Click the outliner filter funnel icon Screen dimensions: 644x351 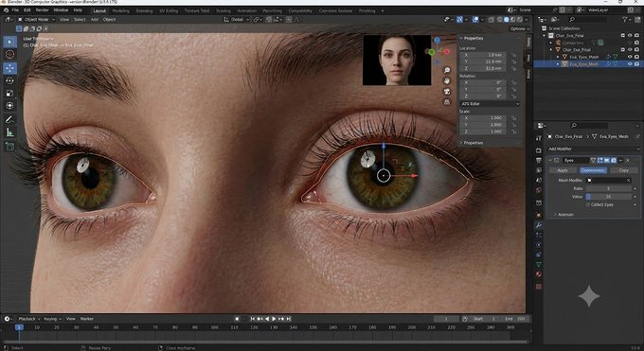pyautogui.click(x=625, y=19)
